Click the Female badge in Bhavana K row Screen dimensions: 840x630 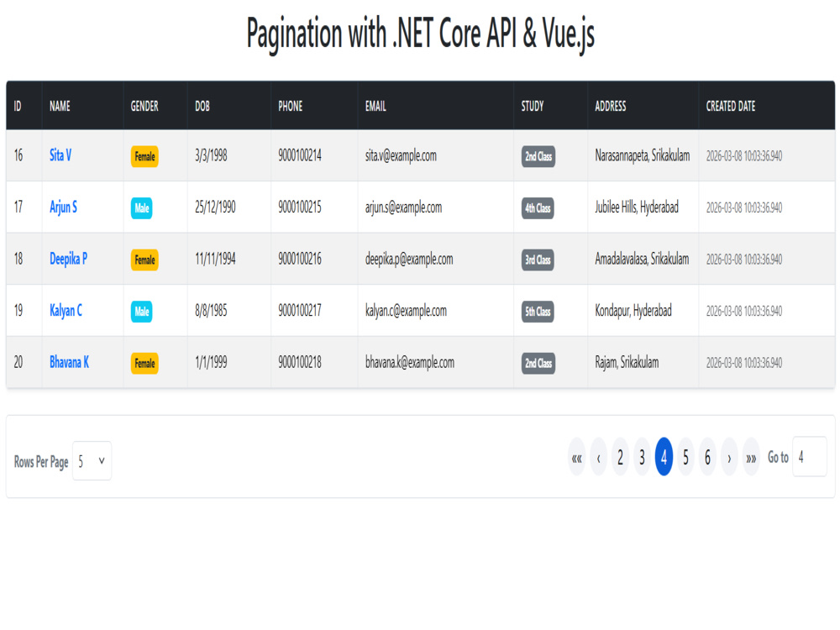click(x=144, y=363)
